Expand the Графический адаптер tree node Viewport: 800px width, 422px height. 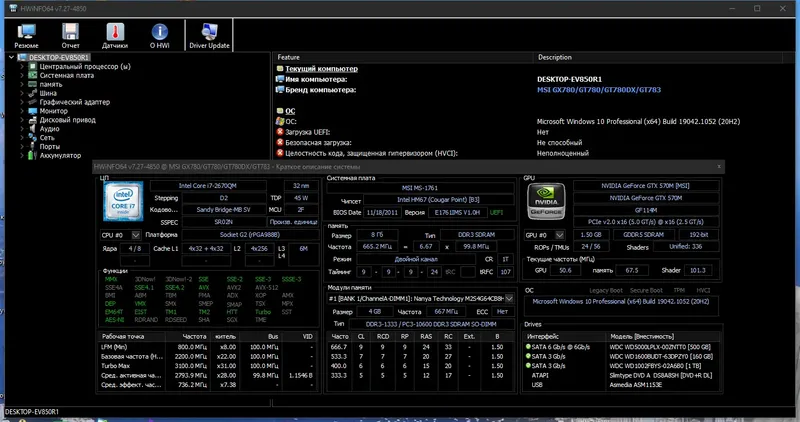click(x=22, y=102)
